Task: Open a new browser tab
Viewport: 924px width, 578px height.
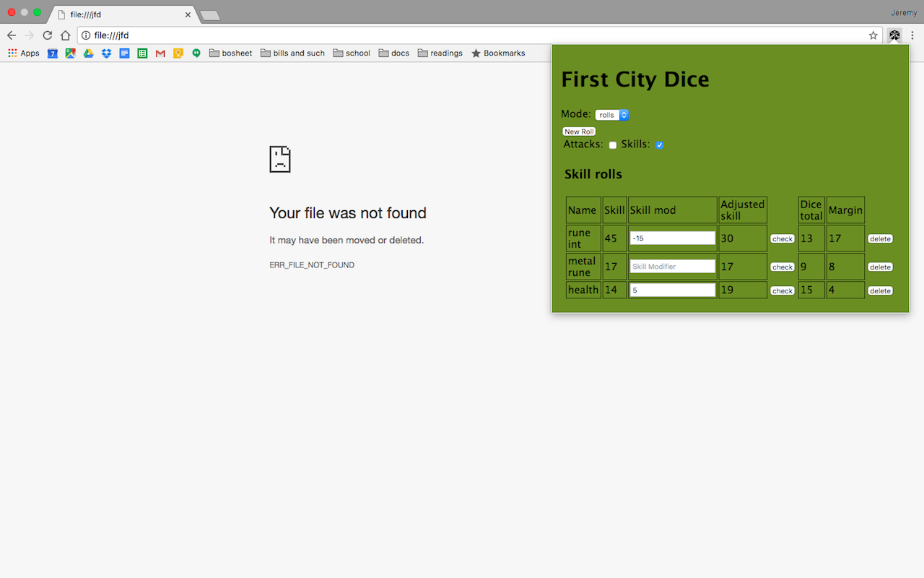Action: click(209, 15)
